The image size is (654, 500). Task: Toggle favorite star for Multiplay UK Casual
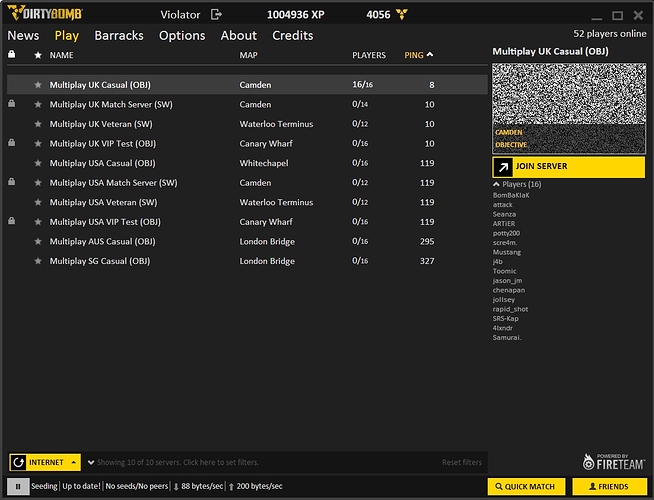click(x=38, y=85)
